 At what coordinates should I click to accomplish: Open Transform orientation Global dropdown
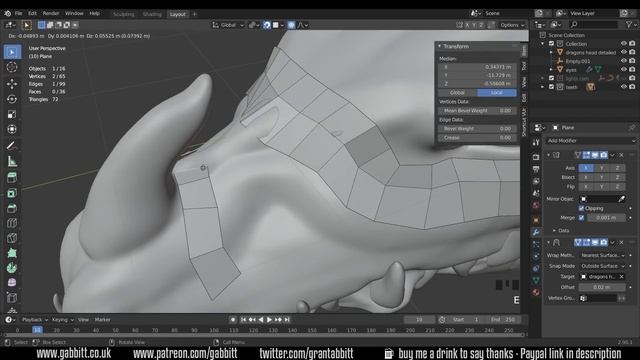[x=228, y=25]
